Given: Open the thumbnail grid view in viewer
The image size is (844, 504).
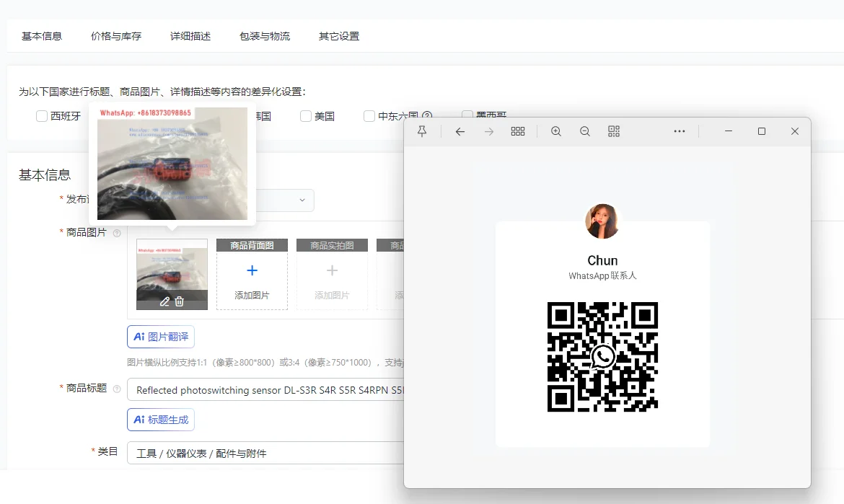Looking at the screenshot, I should tap(517, 131).
